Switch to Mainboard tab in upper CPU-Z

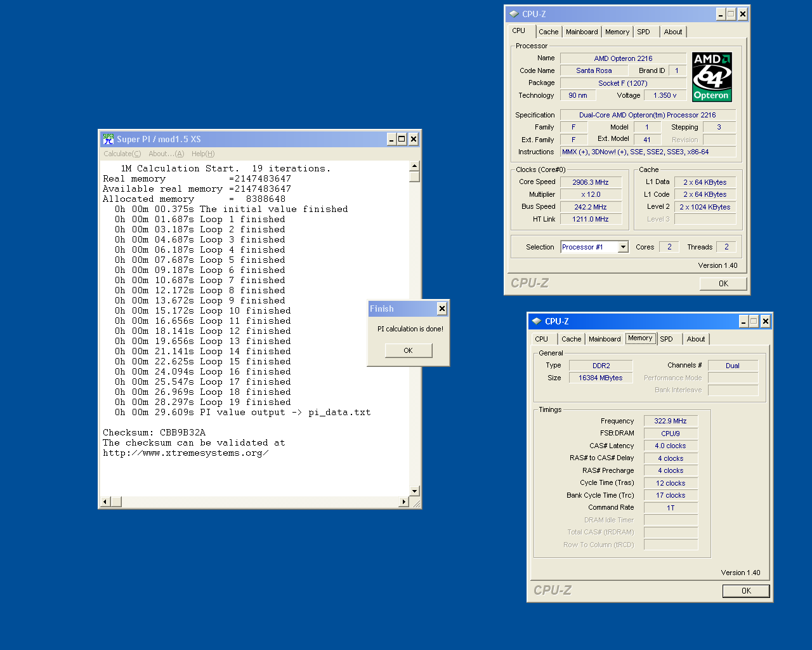click(582, 32)
